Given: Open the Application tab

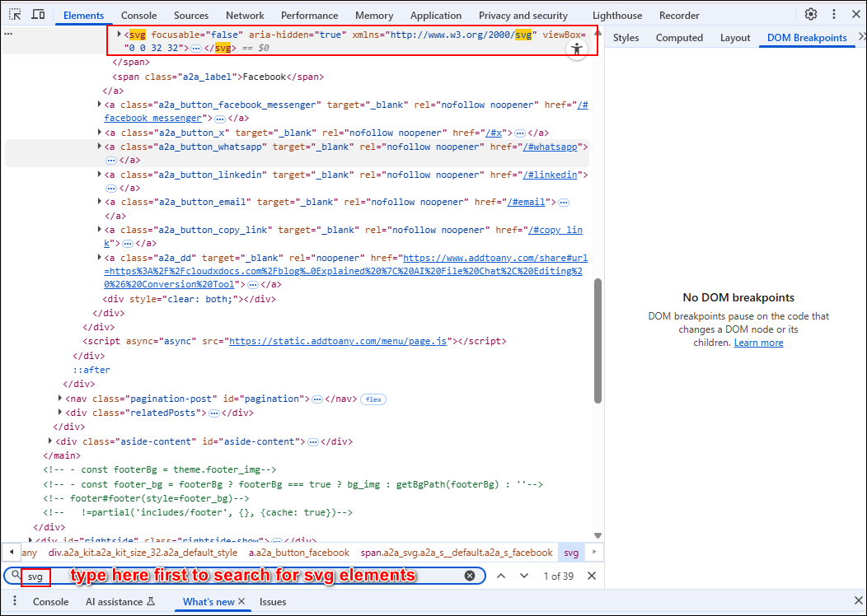Looking at the screenshot, I should pyautogui.click(x=436, y=16).
